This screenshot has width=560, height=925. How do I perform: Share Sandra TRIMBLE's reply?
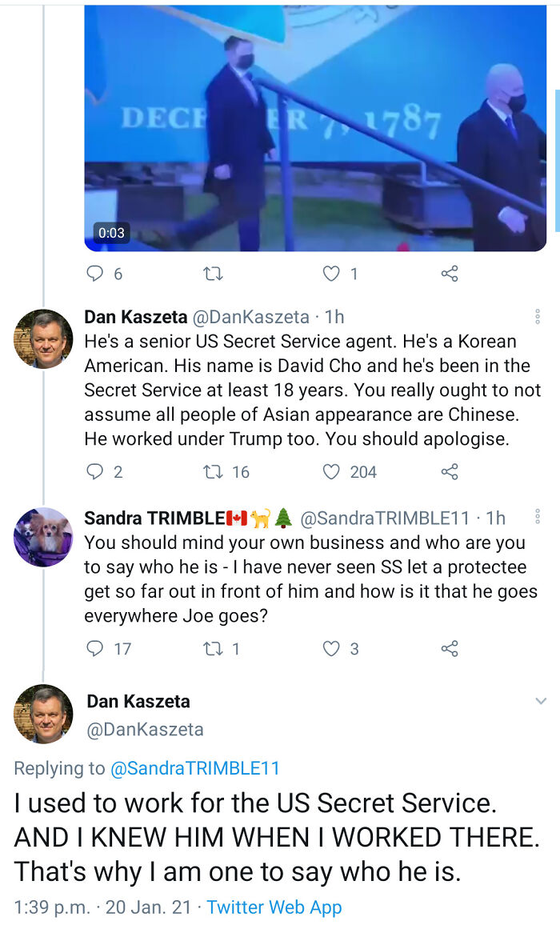[x=448, y=649]
